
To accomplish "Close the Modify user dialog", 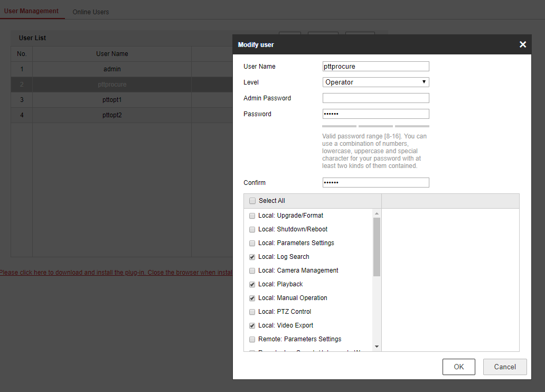I will pos(522,44).
